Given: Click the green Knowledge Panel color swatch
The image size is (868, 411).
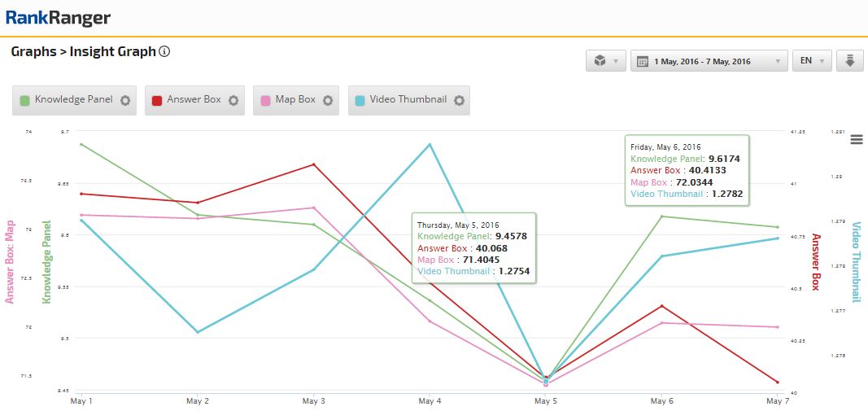Looking at the screenshot, I should [x=24, y=101].
